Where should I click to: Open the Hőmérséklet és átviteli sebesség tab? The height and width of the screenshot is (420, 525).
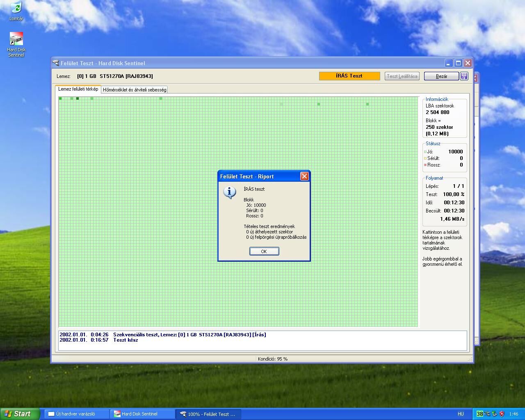[x=135, y=89]
